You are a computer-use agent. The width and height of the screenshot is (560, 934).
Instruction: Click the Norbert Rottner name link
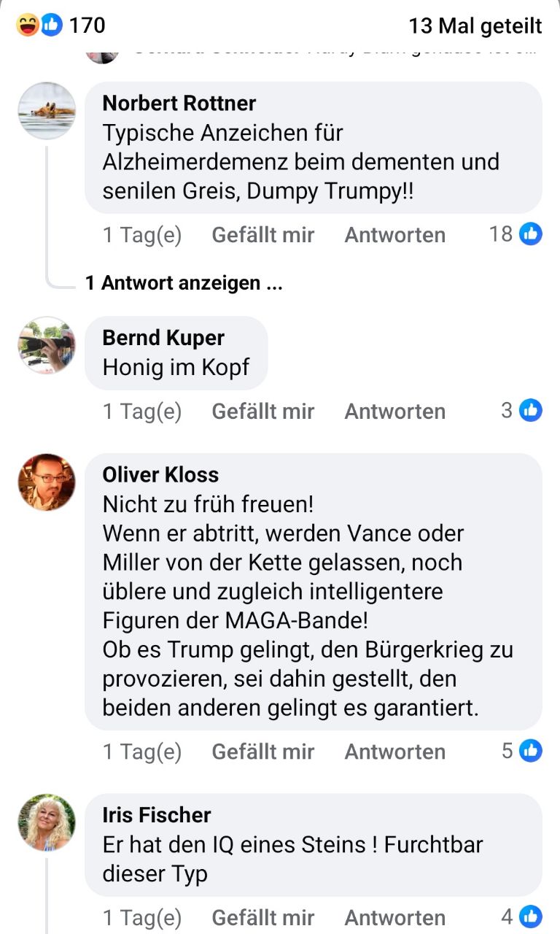click(179, 104)
